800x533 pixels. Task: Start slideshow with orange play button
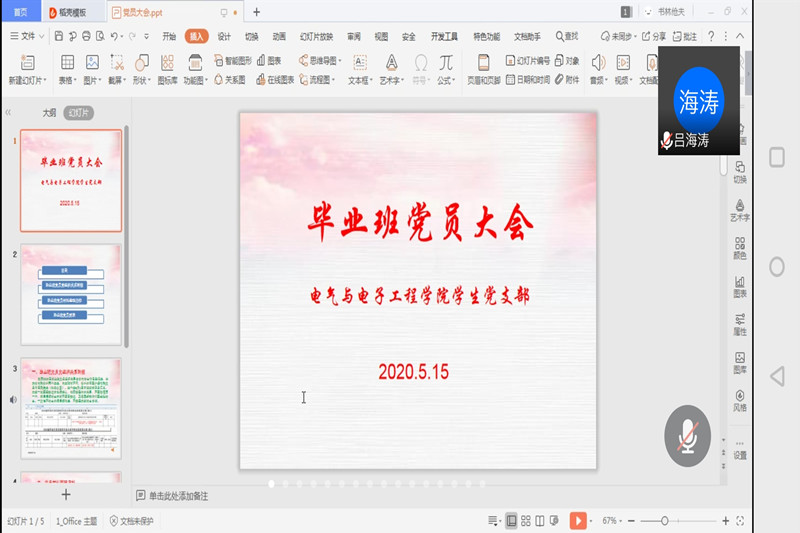pos(578,520)
